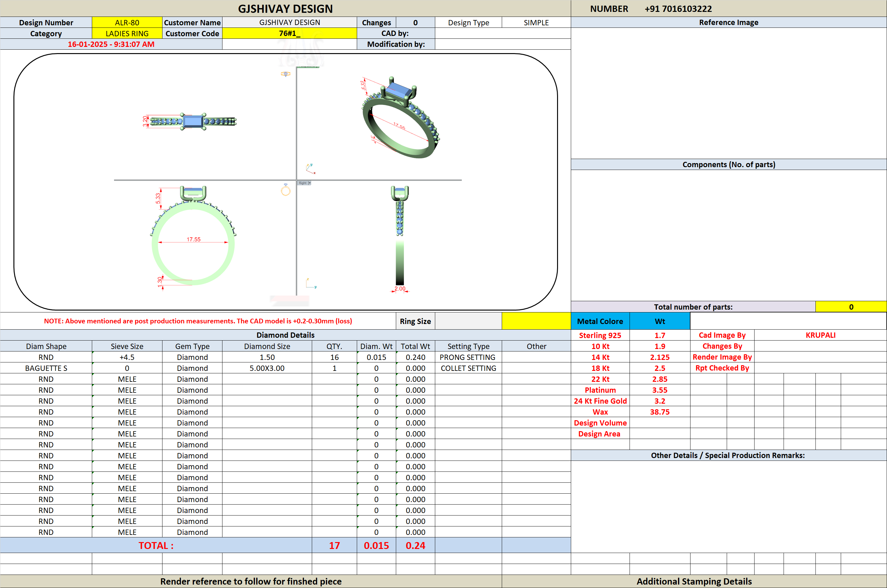The width and height of the screenshot is (887, 588).
Task: Select the date stamp 16-01-2025 - 9:31:07 AM
Action: (x=111, y=44)
